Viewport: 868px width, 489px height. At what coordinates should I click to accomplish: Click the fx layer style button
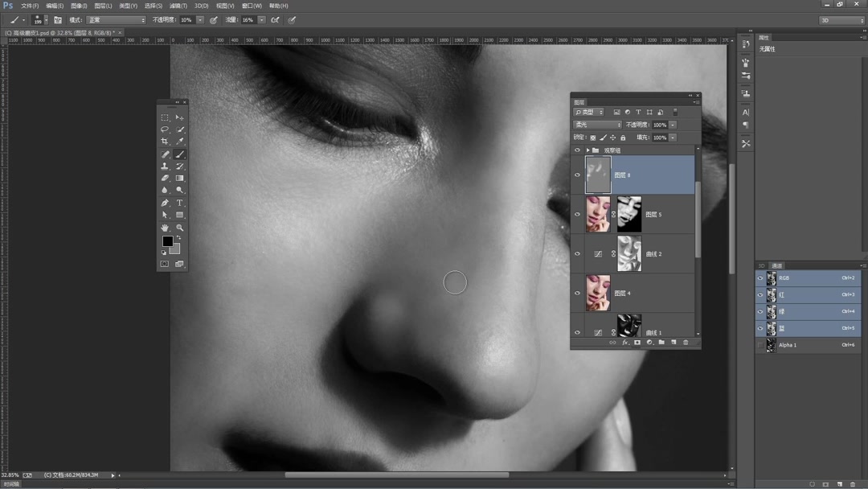coord(625,342)
